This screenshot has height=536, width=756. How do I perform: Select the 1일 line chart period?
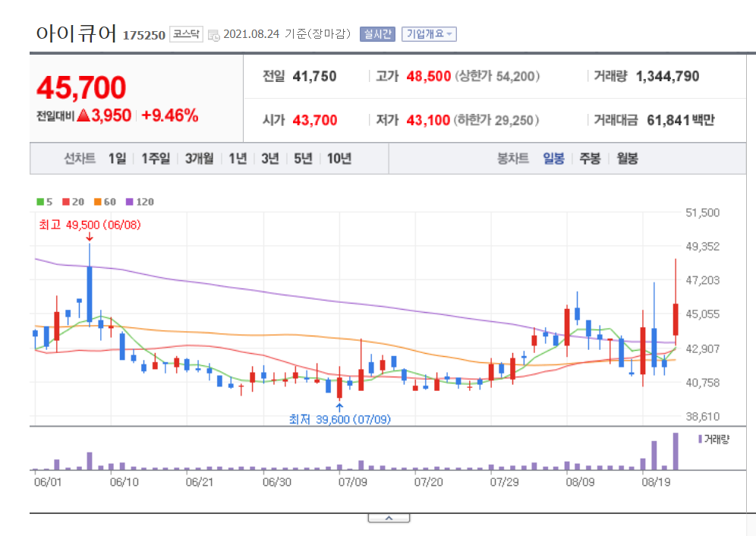pos(117,158)
